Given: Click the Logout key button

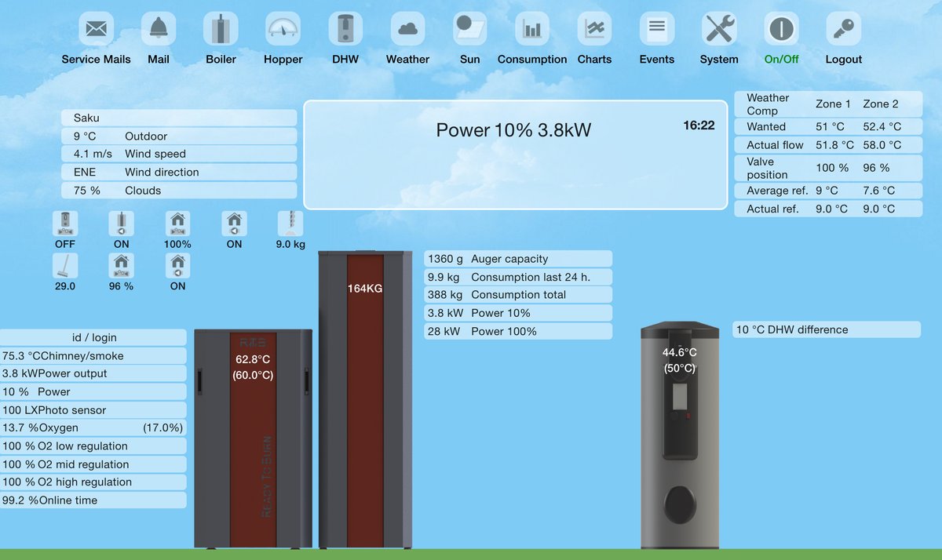Looking at the screenshot, I should (x=844, y=30).
